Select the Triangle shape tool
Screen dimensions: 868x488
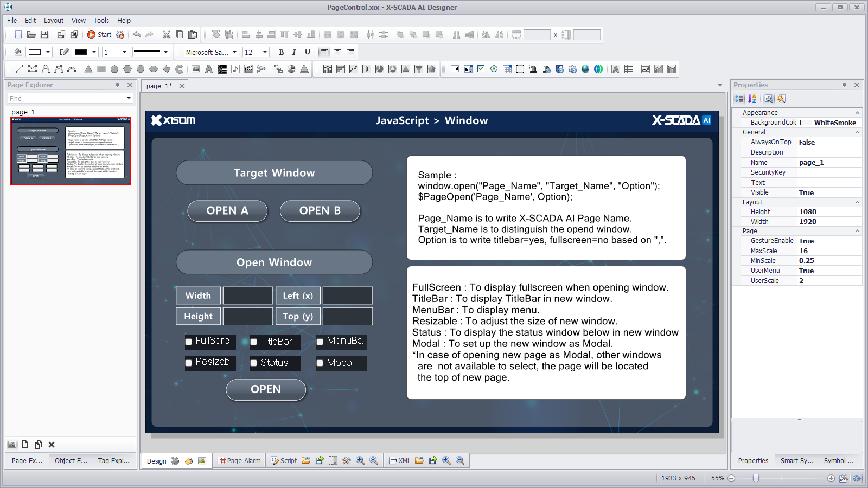click(x=88, y=69)
